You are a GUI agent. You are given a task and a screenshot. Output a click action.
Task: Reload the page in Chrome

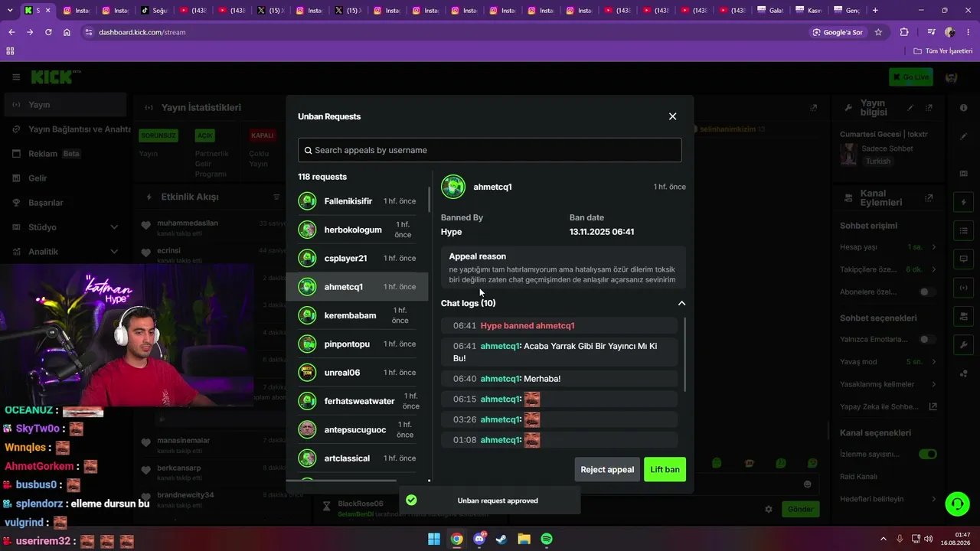coord(48,32)
